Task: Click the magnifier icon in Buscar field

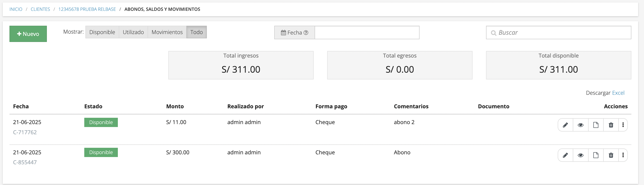Action: click(x=493, y=33)
